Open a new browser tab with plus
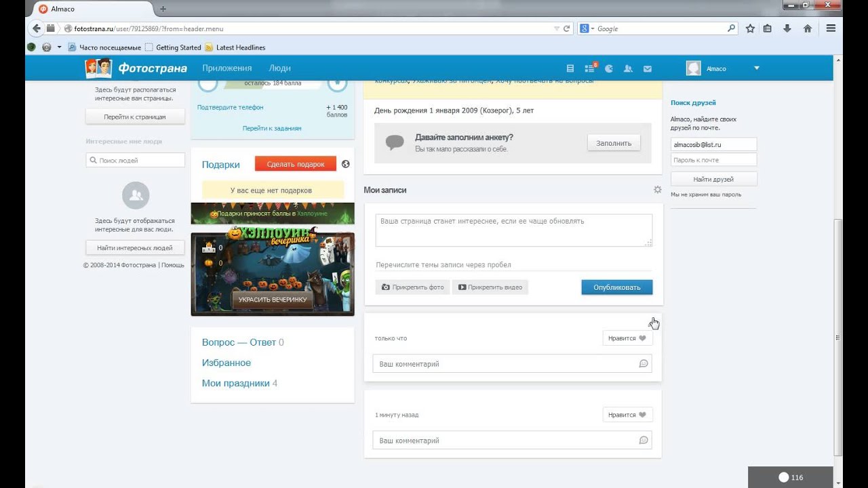The image size is (868, 488). [x=163, y=9]
